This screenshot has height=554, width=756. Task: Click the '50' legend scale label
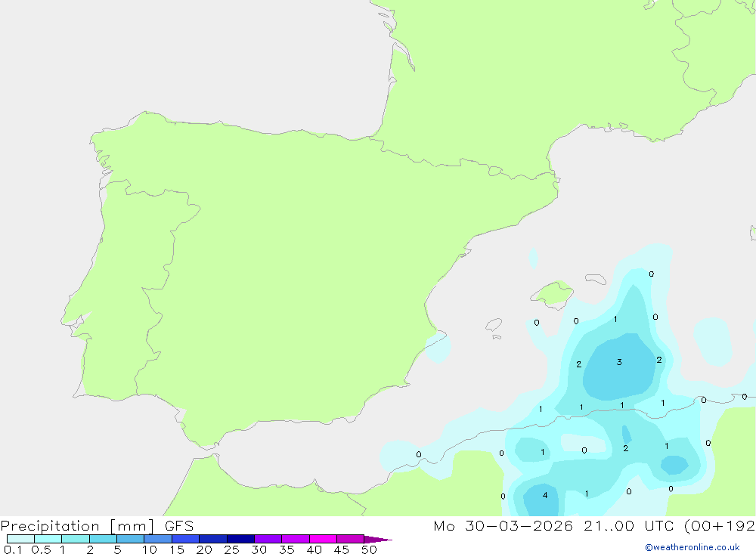[369, 549]
